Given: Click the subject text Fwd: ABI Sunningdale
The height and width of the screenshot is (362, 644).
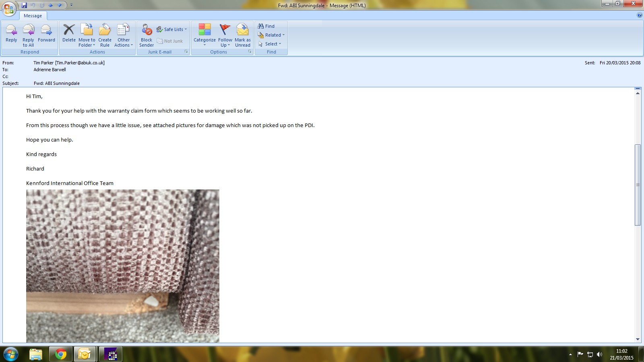Looking at the screenshot, I should [57, 83].
